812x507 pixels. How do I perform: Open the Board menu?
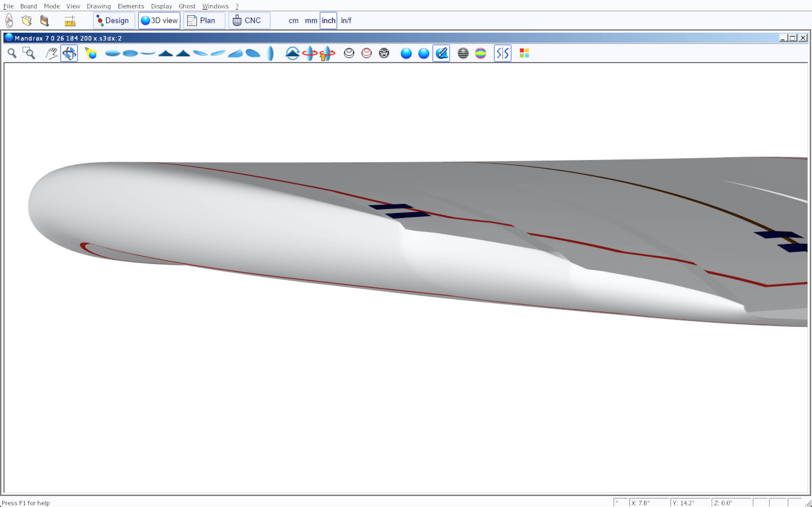pos(28,6)
